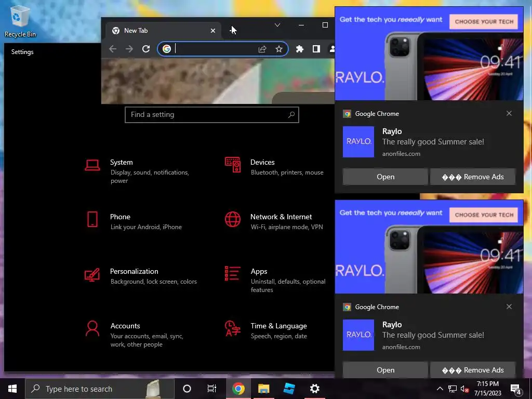Click Choose Your Tech in the upper ad
Viewport: 532px width, 399px height.
click(484, 22)
